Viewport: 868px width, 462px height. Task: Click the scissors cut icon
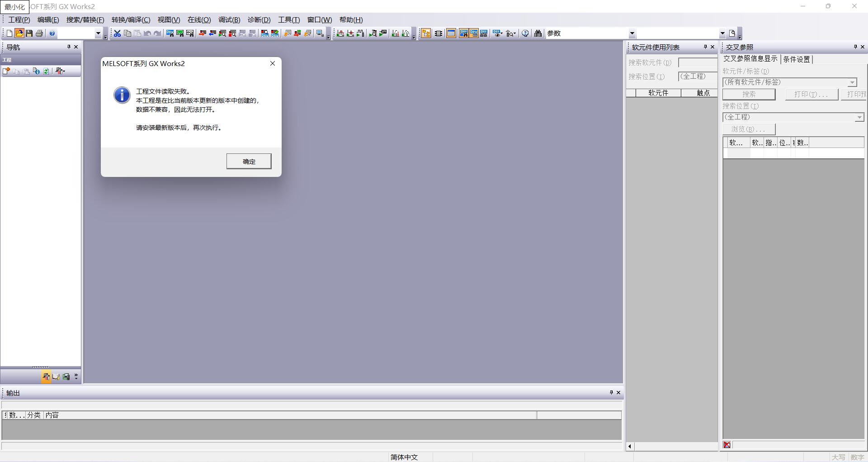[x=117, y=33]
